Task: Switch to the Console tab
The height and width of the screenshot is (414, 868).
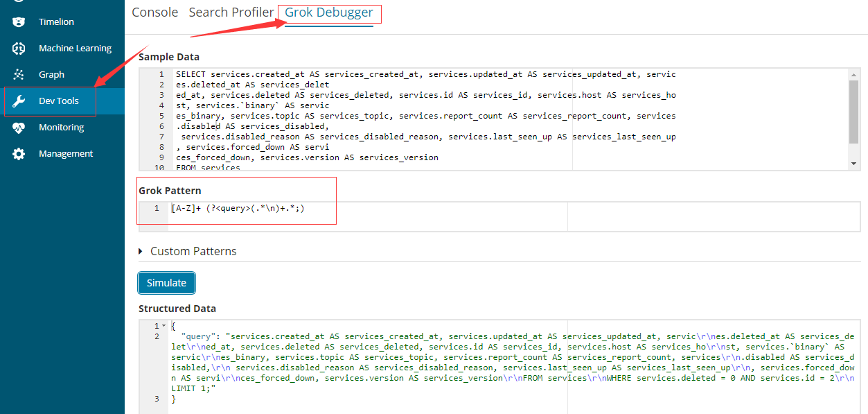Action: pos(154,12)
